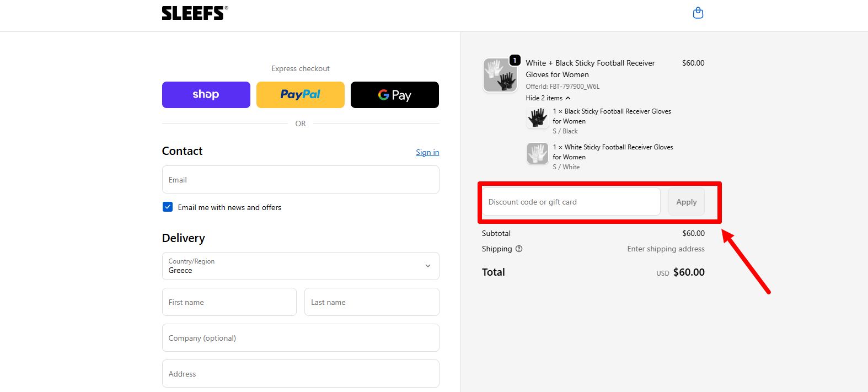This screenshot has height=392, width=868.
Task: Click the Contact heading
Action: (x=183, y=151)
